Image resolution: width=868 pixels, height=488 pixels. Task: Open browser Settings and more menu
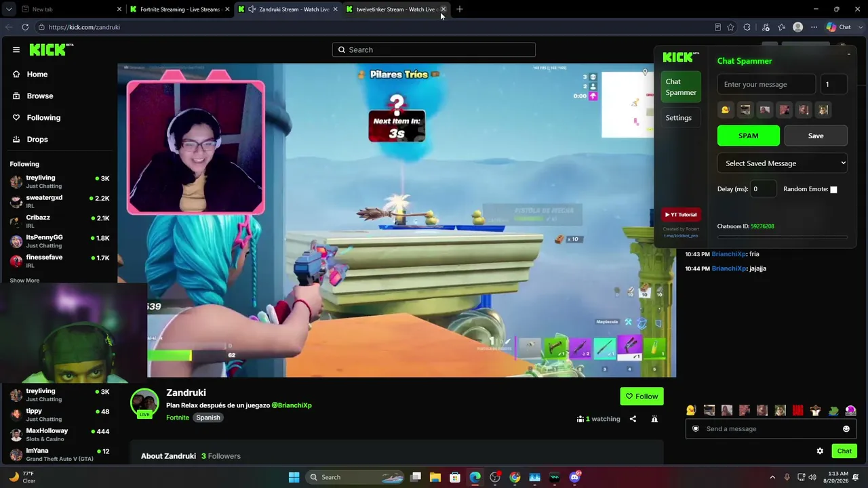point(814,27)
